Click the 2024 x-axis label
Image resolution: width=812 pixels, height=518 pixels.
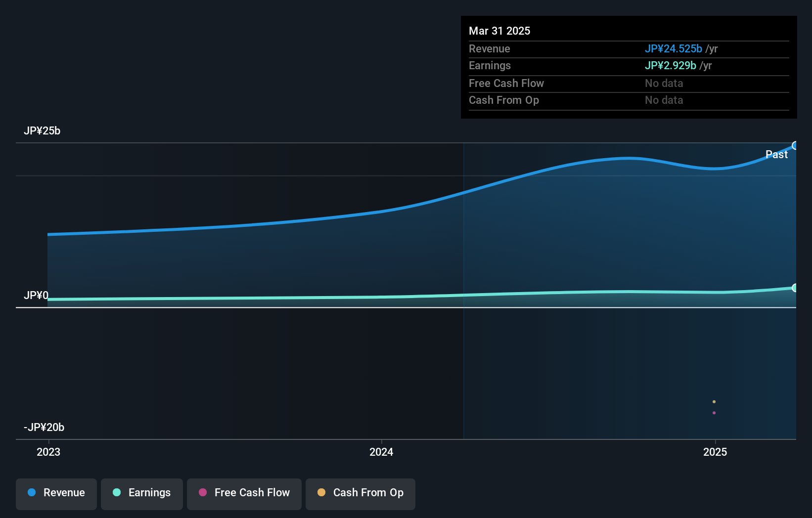coord(381,452)
